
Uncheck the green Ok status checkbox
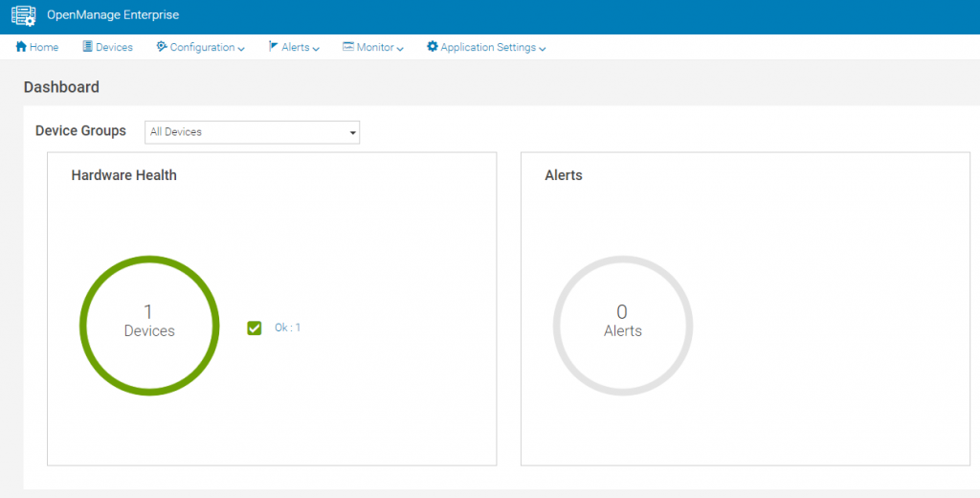[254, 328]
